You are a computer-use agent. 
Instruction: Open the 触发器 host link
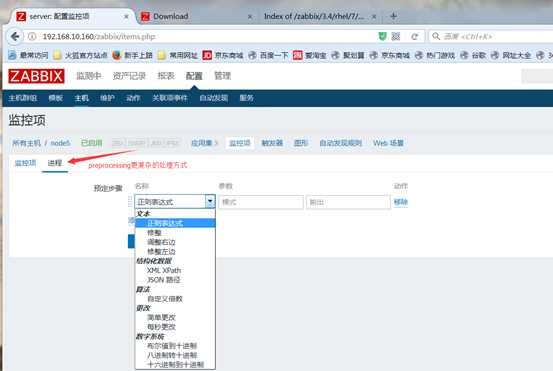(x=272, y=143)
